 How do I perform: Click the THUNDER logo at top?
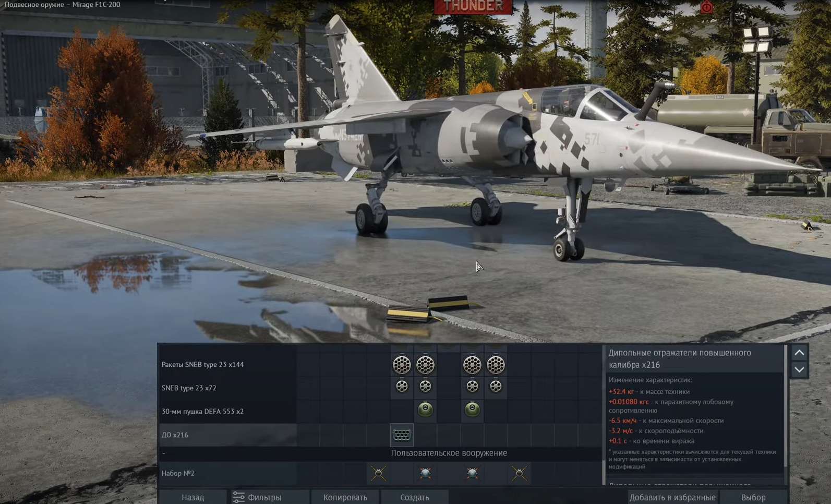(x=473, y=7)
